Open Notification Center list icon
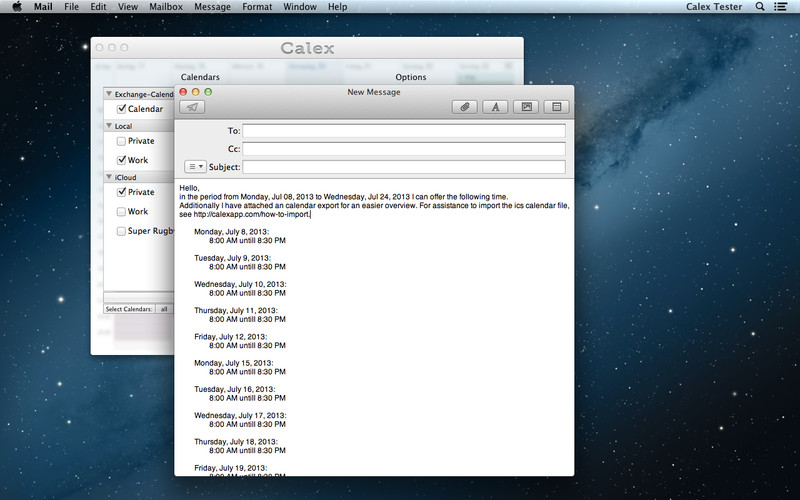 (x=780, y=7)
